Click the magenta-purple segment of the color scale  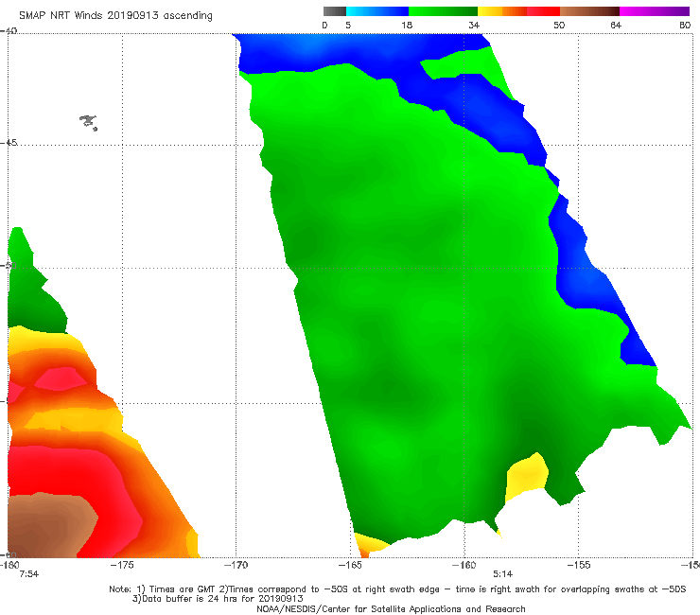point(655,11)
